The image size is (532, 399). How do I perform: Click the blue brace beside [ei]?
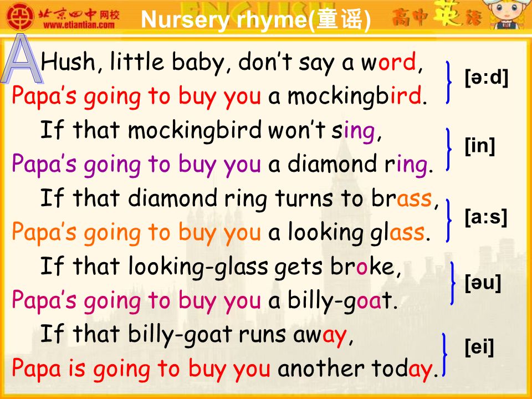pos(444,355)
